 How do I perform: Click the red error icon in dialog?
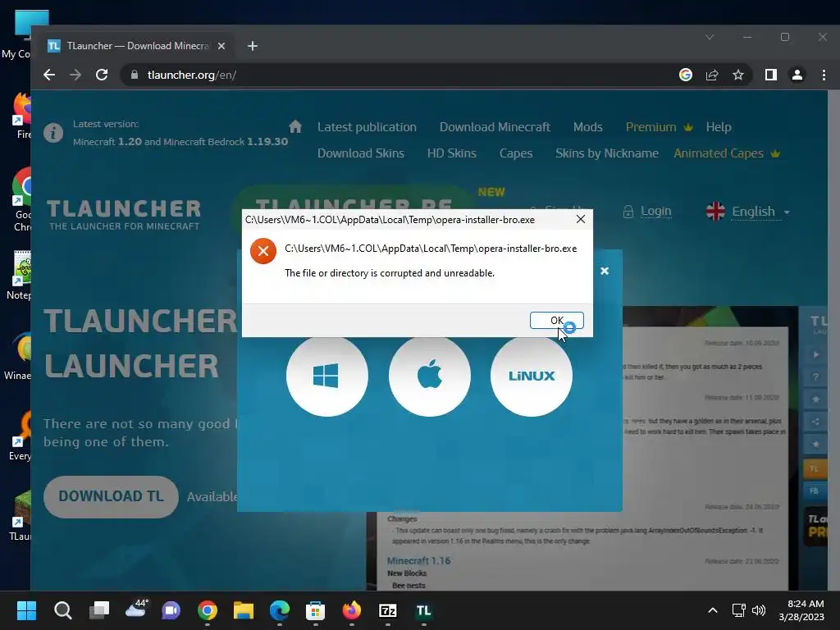(x=263, y=251)
